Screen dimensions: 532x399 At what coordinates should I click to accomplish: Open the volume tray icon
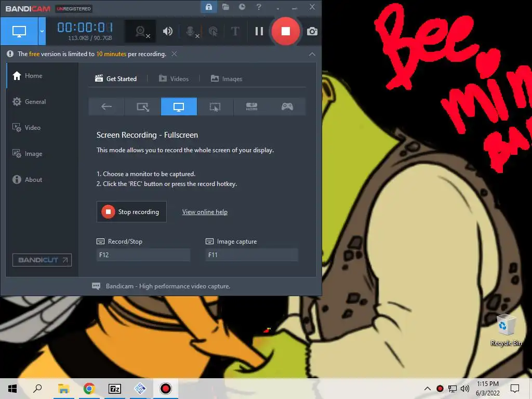click(465, 389)
